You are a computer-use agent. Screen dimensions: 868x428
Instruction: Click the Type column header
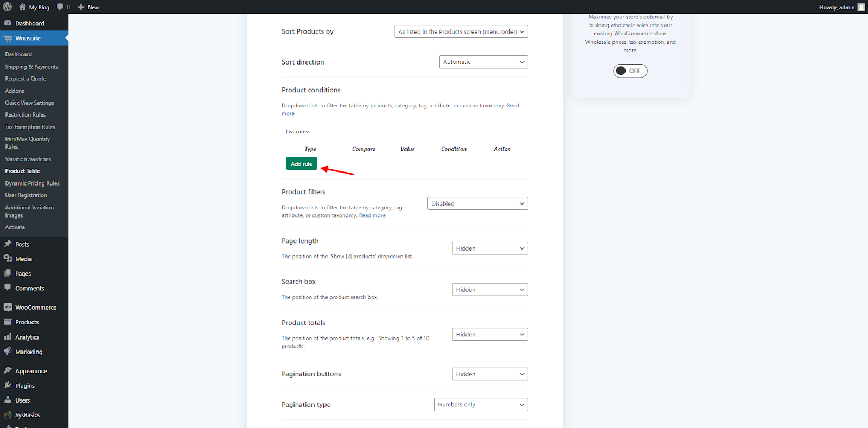click(310, 149)
